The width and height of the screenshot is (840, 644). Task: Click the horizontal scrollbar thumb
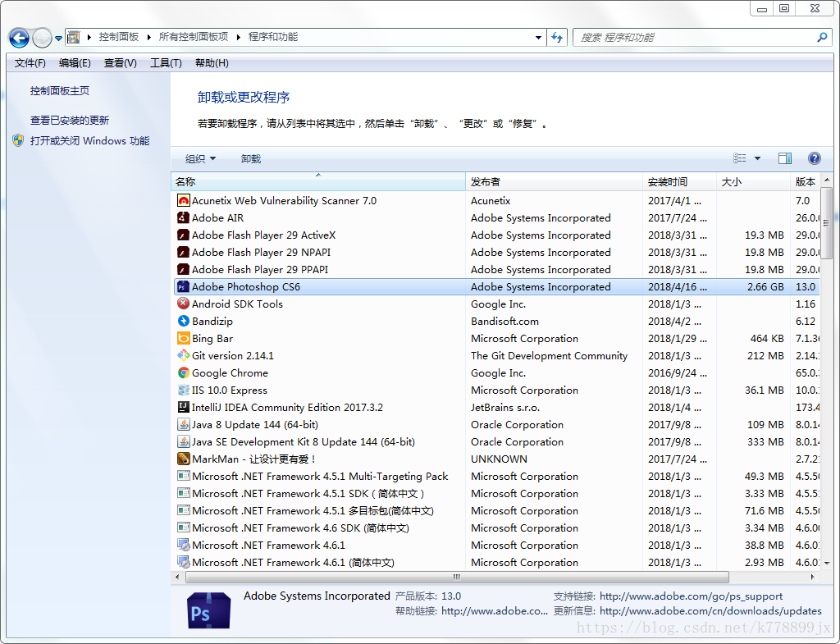(456, 577)
